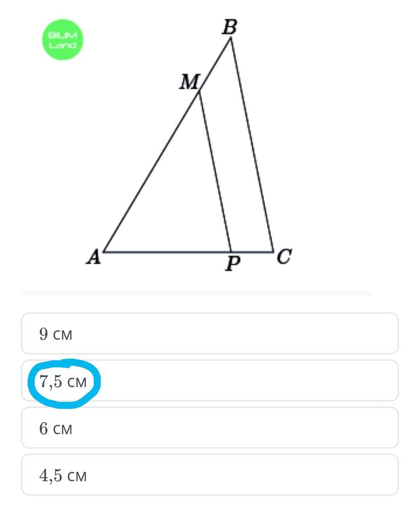Click the segment MP inside the triangle
Screen dimensions: 420x508
coord(215,171)
